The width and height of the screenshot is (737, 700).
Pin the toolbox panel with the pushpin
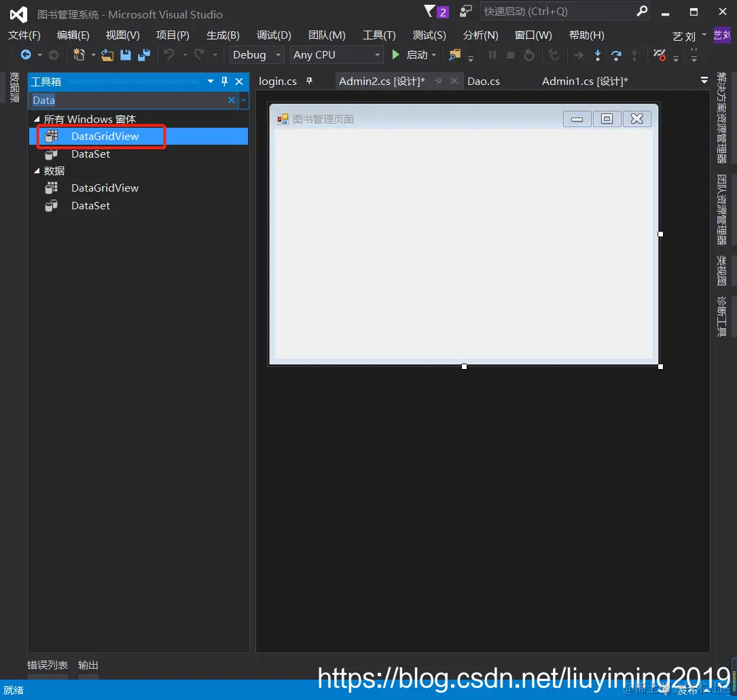click(224, 82)
